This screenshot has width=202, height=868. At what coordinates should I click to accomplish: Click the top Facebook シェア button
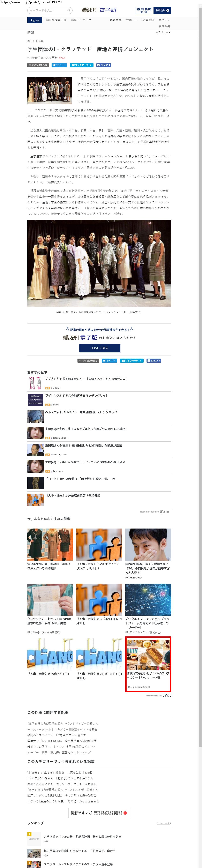tap(104, 65)
